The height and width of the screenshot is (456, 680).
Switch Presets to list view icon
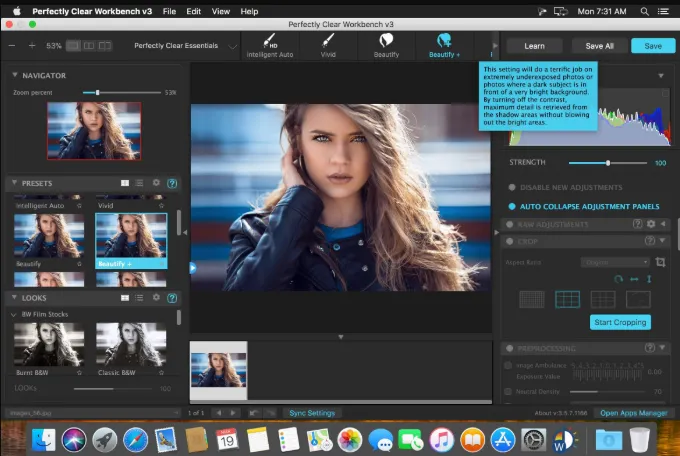point(139,183)
